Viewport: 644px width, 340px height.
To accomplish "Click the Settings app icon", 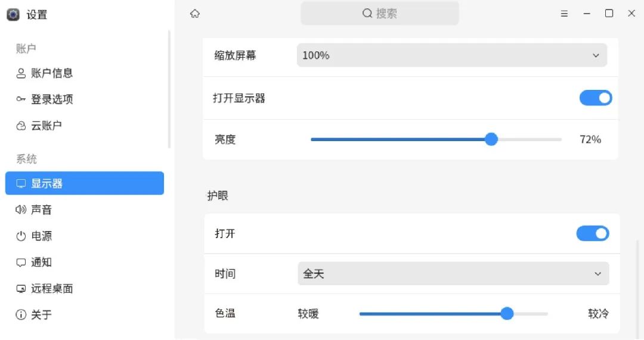I will click(x=13, y=14).
